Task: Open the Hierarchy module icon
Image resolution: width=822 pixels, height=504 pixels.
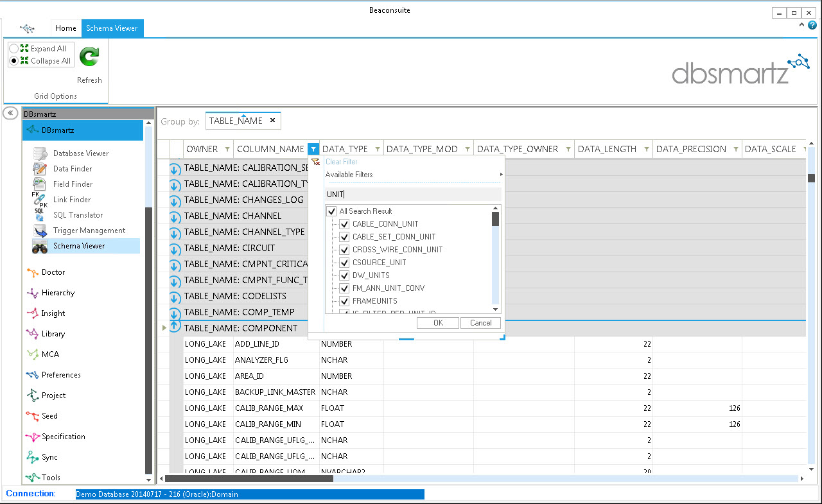Action: point(32,293)
